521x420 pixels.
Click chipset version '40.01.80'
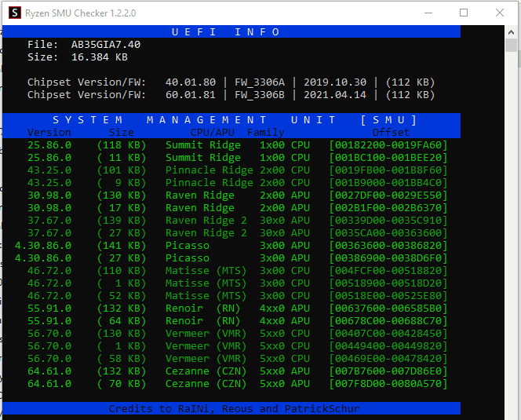(x=191, y=82)
